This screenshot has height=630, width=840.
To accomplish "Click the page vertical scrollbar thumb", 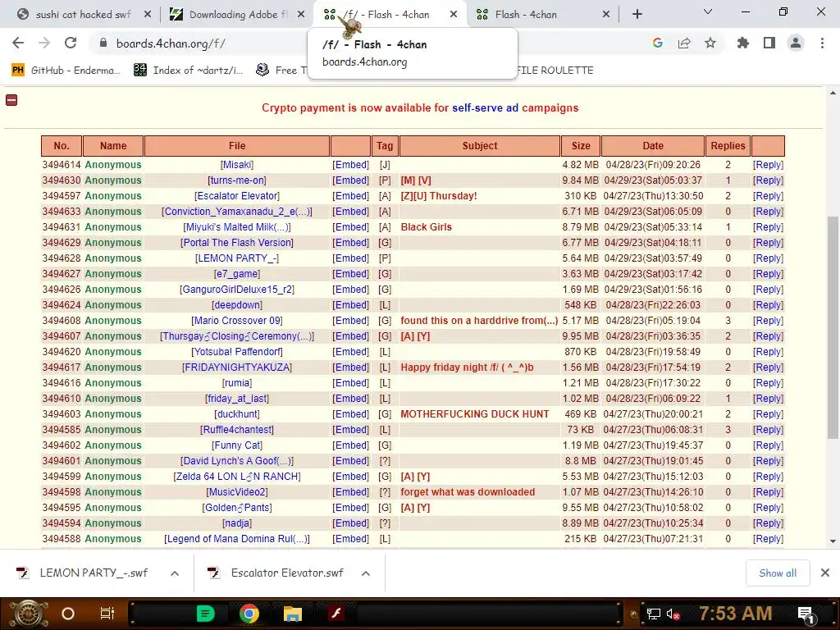I will pos(833,326).
